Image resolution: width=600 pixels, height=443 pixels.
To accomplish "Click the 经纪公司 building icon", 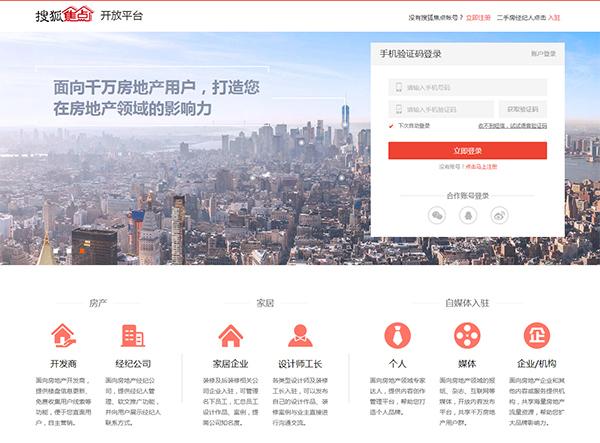I will pyautogui.click(x=132, y=335).
